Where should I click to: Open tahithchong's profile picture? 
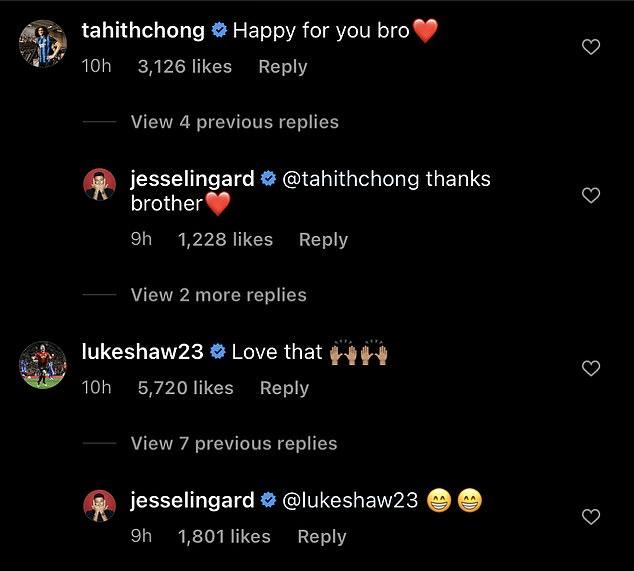pos(43,43)
